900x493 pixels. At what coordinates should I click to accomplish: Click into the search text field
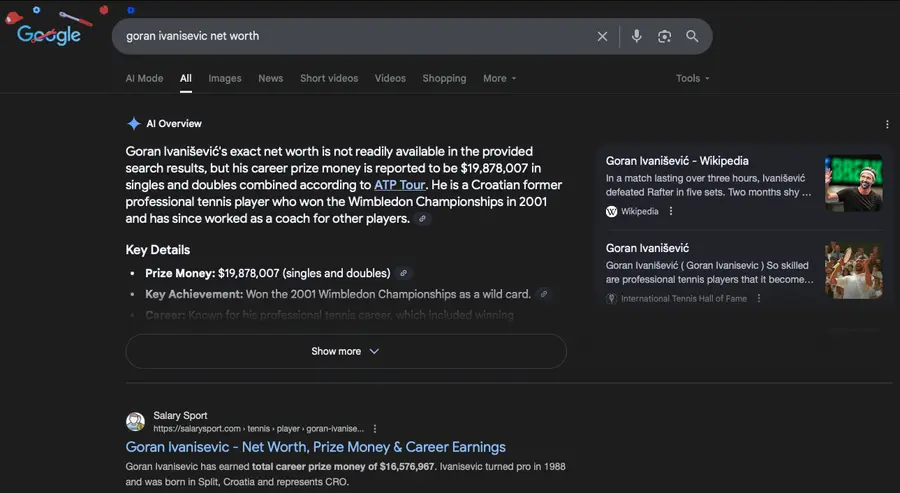[350, 36]
